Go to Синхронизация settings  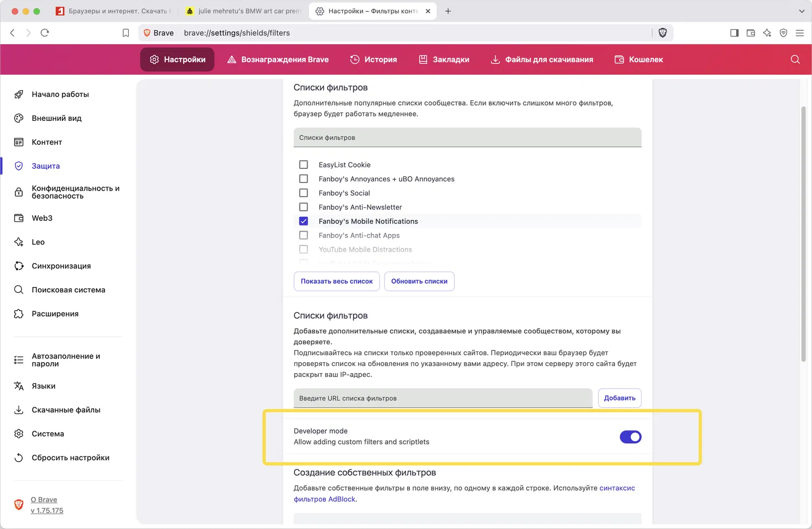61,266
